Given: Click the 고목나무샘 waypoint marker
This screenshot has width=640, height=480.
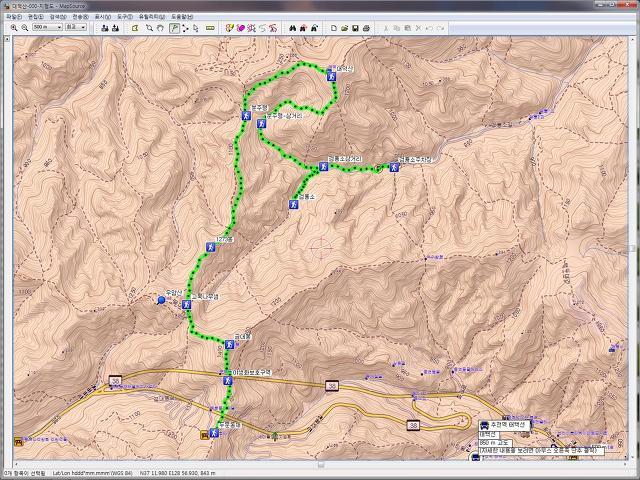Looking at the screenshot, I should 187,304.
